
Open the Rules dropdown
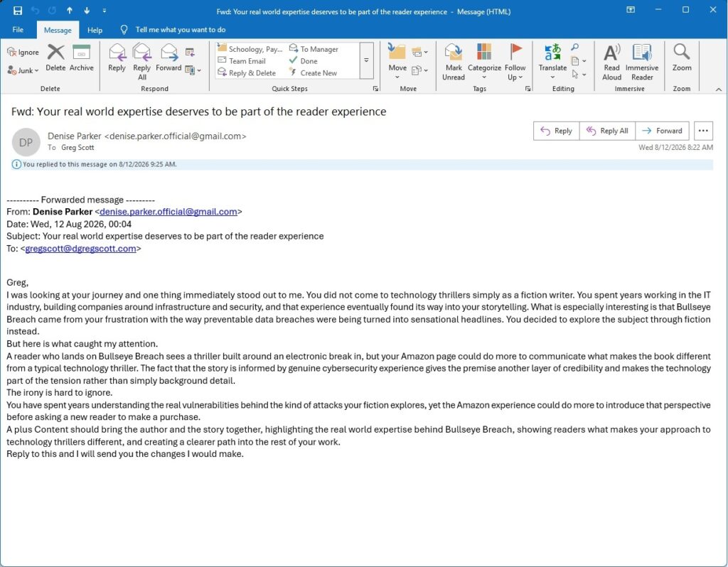point(419,52)
